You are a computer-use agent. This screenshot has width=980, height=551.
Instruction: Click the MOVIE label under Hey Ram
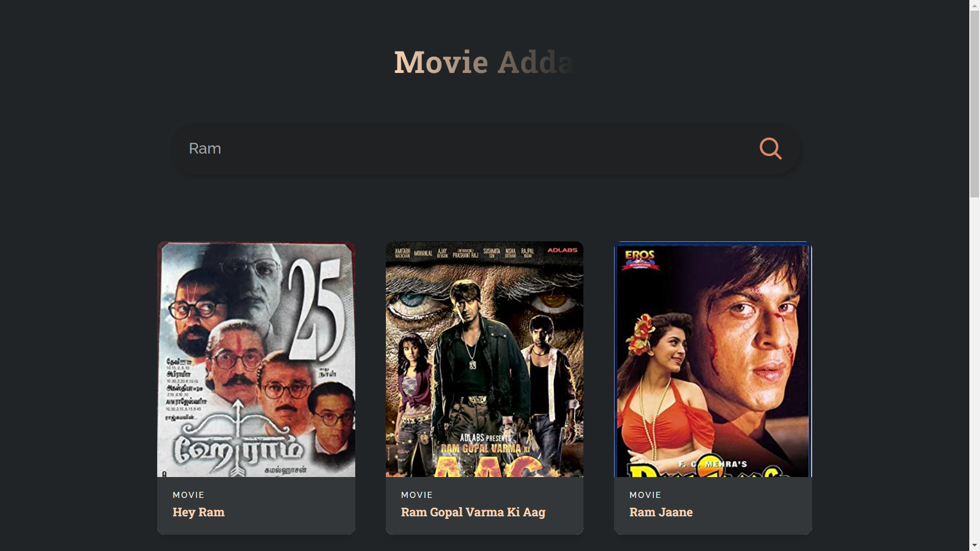[188, 495]
